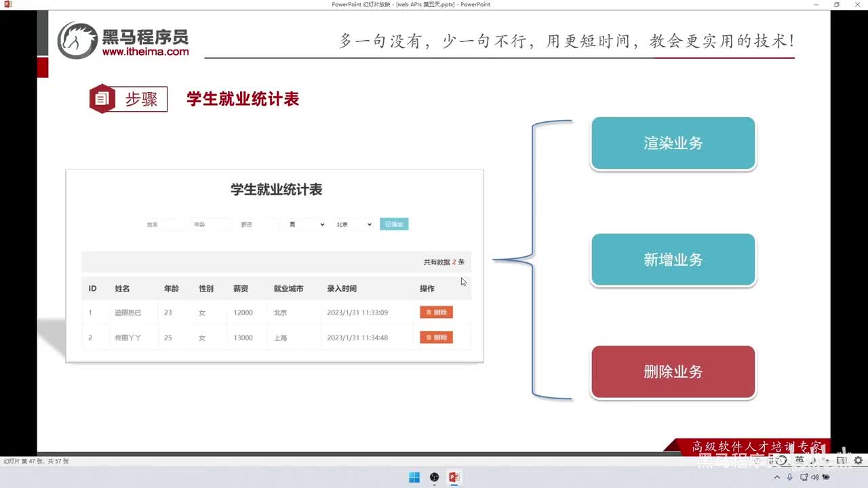Show hidden system tray icons
868x488 pixels.
(x=777, y=477)
